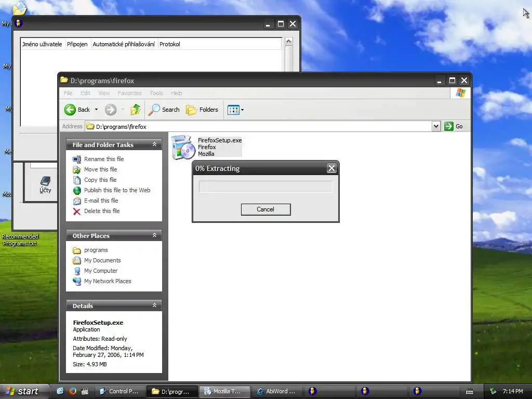Expand the Address bar dropdown
The width and height of the screenshot is (532, 399).
coord(436,126)
